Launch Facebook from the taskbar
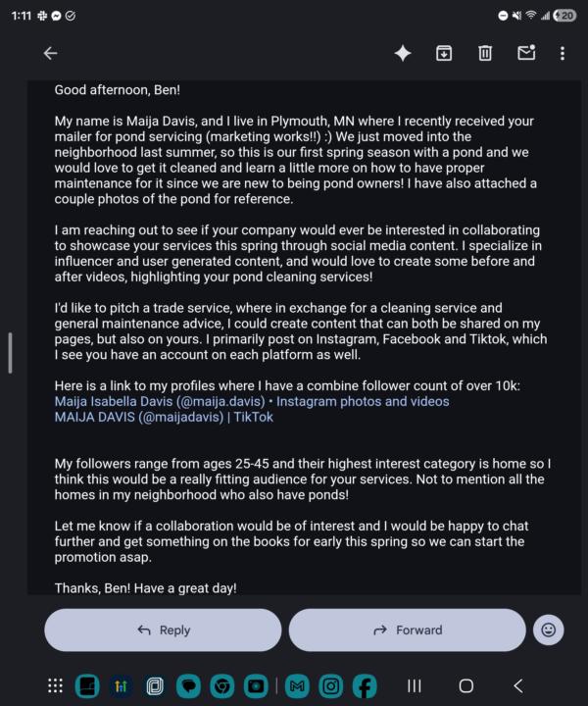This screenshot has height=706, width=588. tap(365, 685)
